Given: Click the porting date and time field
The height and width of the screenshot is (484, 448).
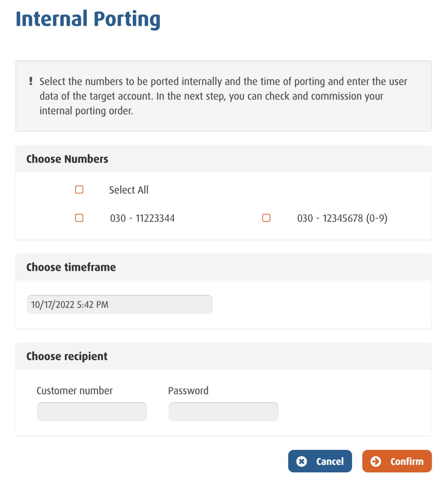Looking at the screenshot, I should [x=119, y=305].
